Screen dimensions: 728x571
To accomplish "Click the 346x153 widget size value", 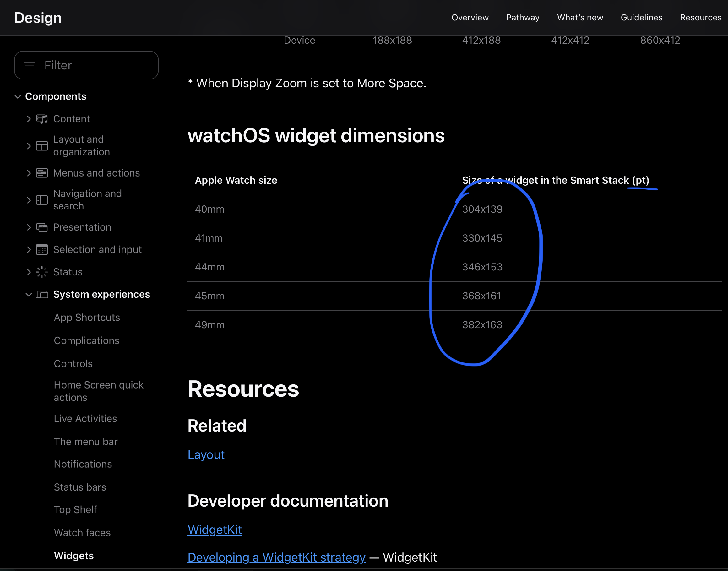I will coord(482,267).
